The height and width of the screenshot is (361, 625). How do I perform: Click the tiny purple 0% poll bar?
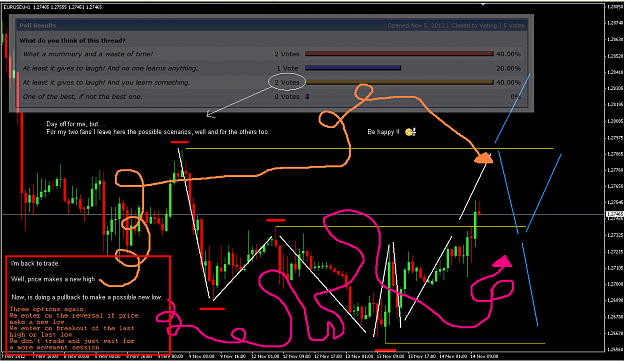pyautogui.click(x=307, y=96)
